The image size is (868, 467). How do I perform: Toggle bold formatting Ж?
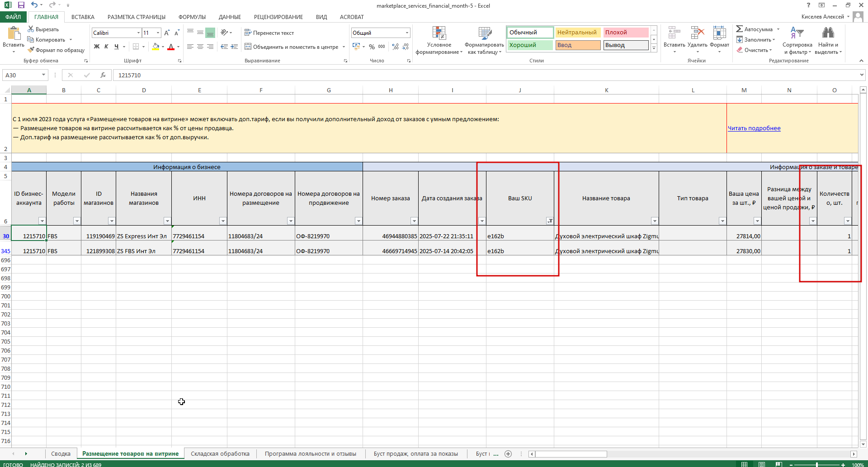coord(97,47)
